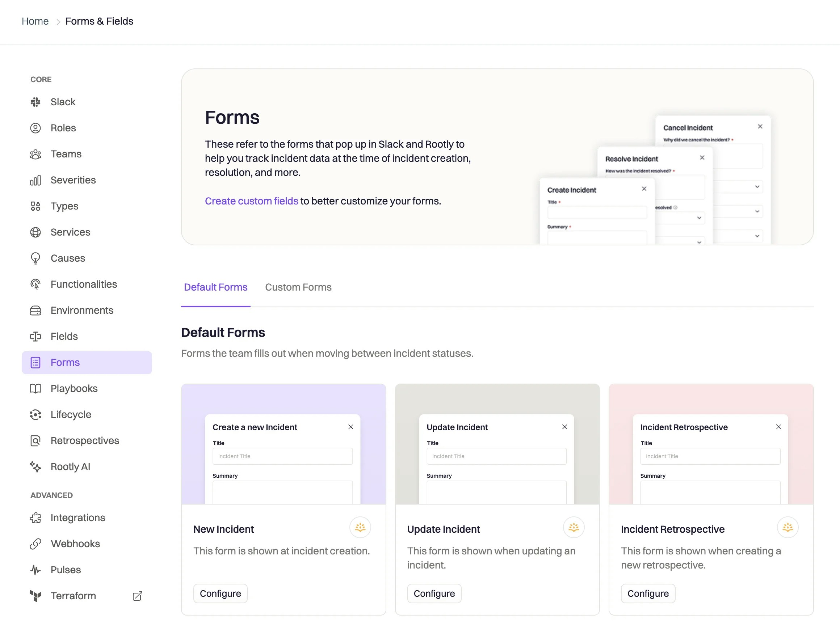Click the Roles person icon
Screen dimensions: 840x621
click(x=35, y=128)
